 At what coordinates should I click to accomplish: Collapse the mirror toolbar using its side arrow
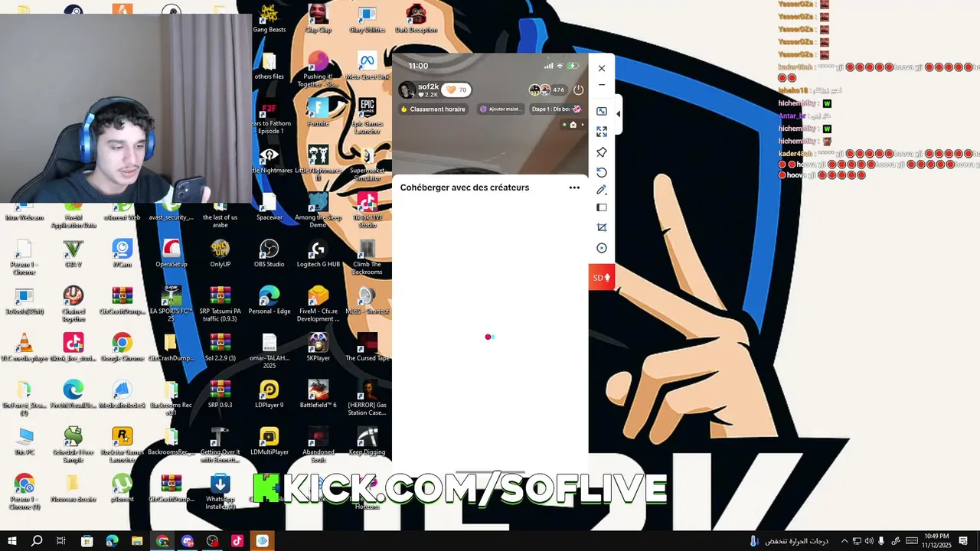click(x=618, y=114)
